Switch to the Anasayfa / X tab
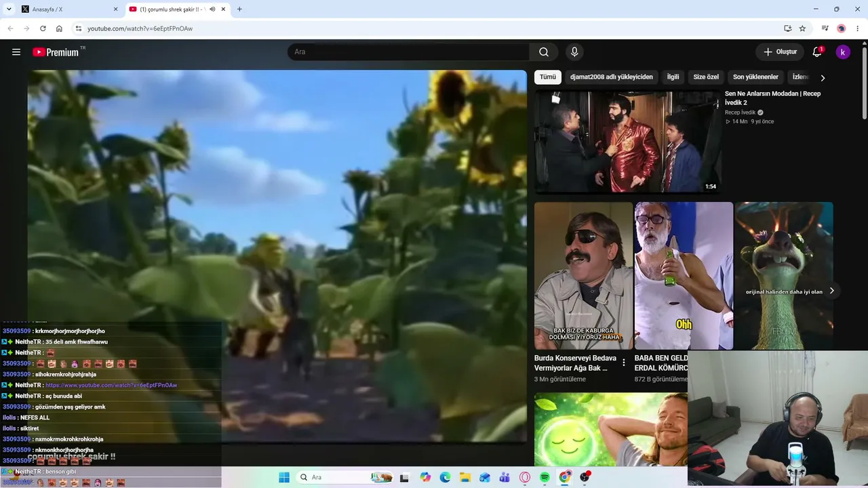868x488 pixels. coord(69,9)
